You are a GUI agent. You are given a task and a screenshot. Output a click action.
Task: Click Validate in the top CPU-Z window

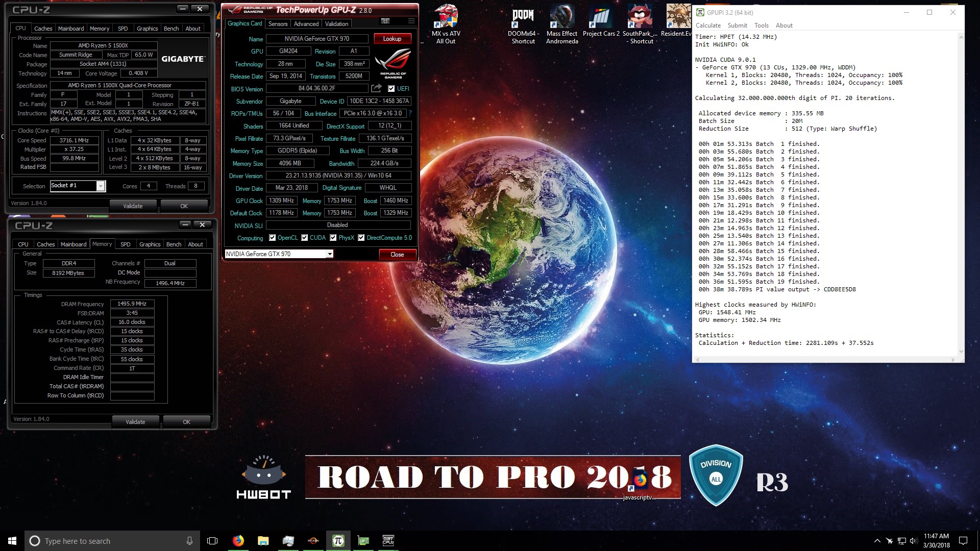133,206
